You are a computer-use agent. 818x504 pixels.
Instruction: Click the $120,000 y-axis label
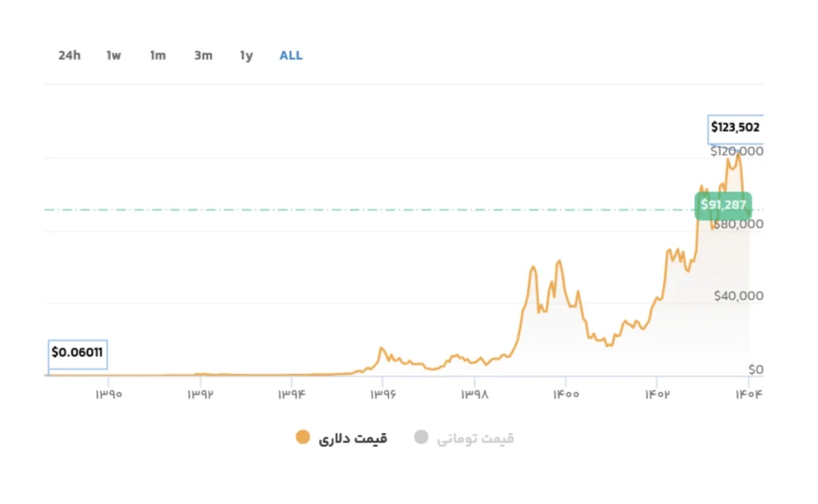point(737,151)
